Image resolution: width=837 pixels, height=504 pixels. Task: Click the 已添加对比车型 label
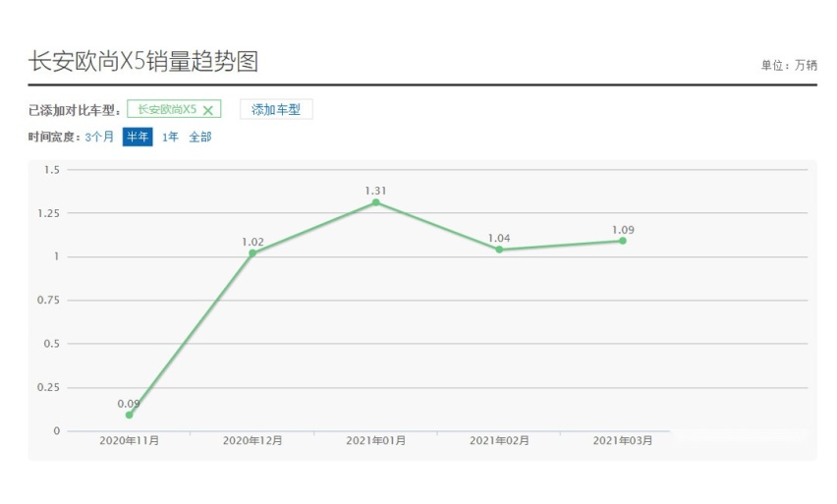point(75,110)
